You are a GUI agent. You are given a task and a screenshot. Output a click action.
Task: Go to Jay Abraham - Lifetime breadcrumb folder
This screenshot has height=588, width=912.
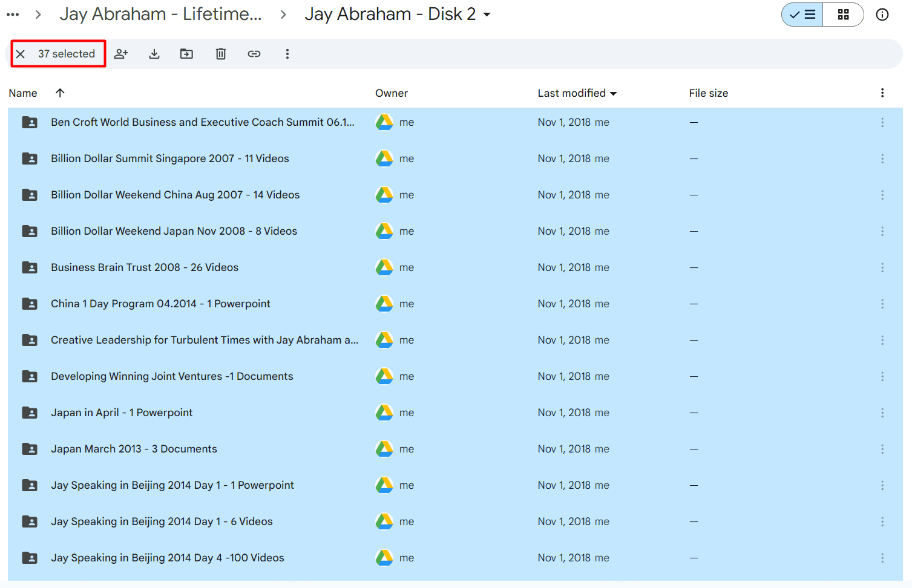(160, 14)
